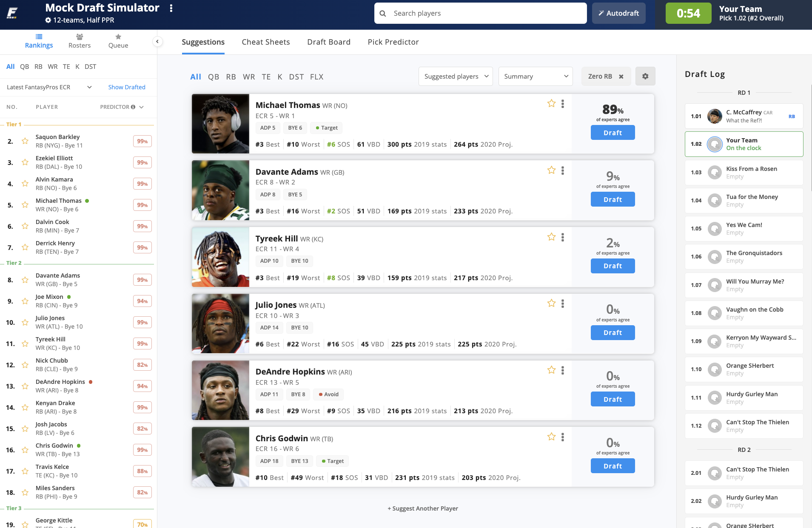Screen dimensions: 812x528
Task: Switch to the Cheat Sheets tab
Action: point(266,42)
